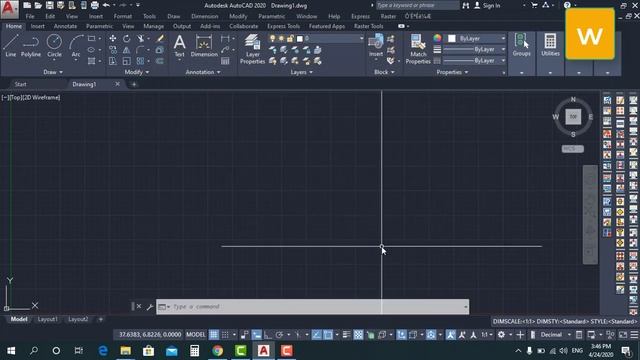
Task: Select the Scale tool in Modify panel
Action: click(x=127, y=61)
